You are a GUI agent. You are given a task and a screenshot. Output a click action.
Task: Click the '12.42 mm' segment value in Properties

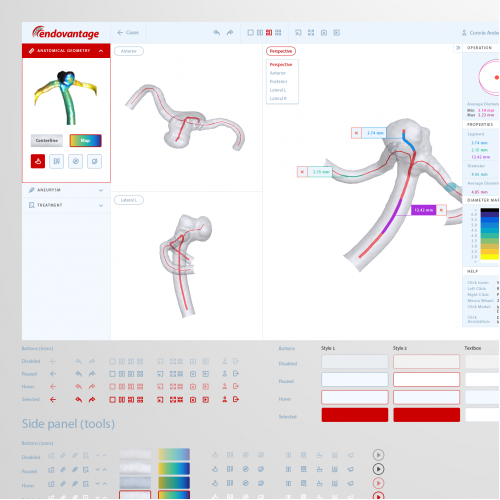click(480, 157)
